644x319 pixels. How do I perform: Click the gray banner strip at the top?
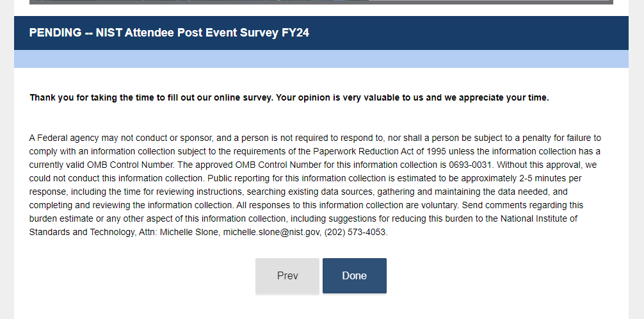pyautogui.click(x=321, y=2)
